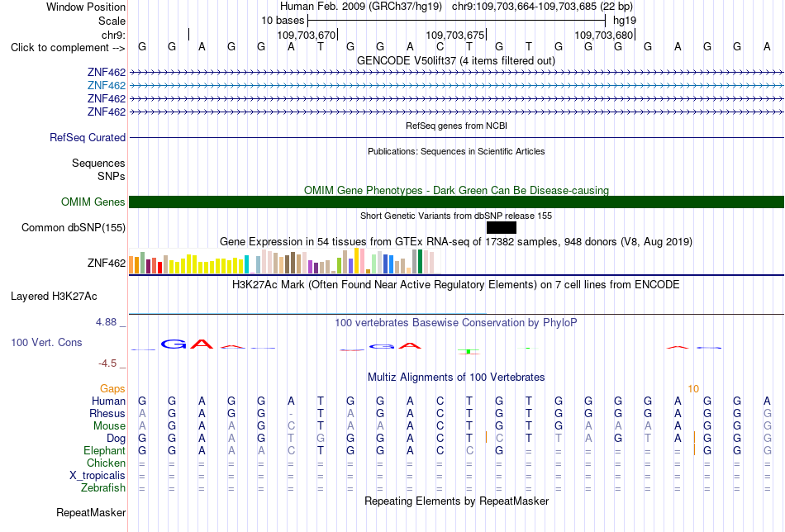The width and height of the screenshot is (785, 532).
Task: Open the "RefSeq genes from NCBI" track title
Action: pos(456,126)
